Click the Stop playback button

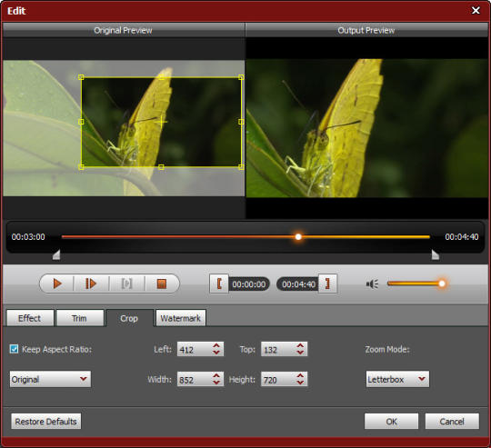162,284
